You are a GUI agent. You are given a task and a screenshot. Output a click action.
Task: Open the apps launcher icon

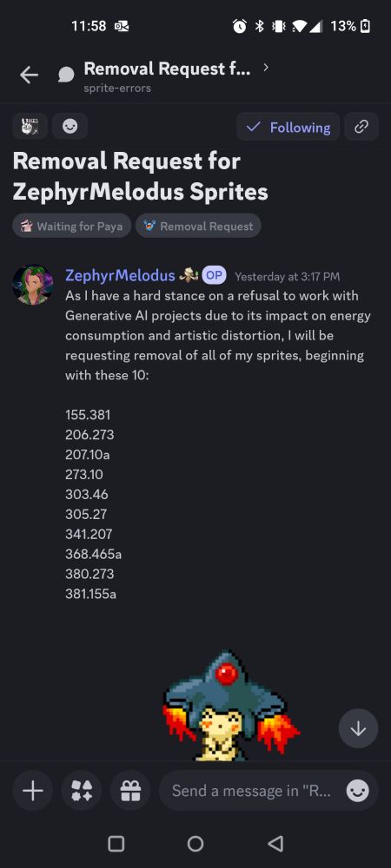pyautogui.click(x=82, y=791)
